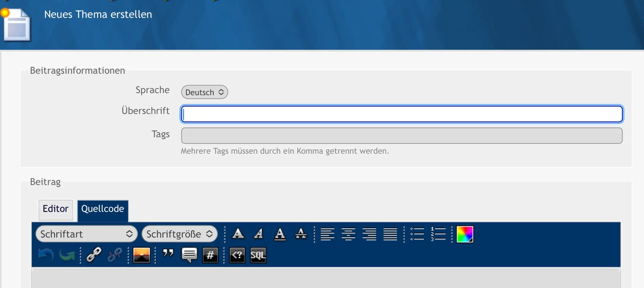Insert a hyperlink with chain icon
The width and height of the screenshot is (644, 288).
coord(94,255)
